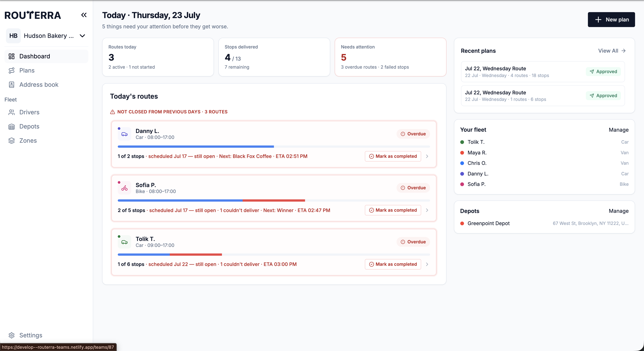Open View All recent plans link
The height and width of the screenshot is (351, 644).
click(612, 51)
